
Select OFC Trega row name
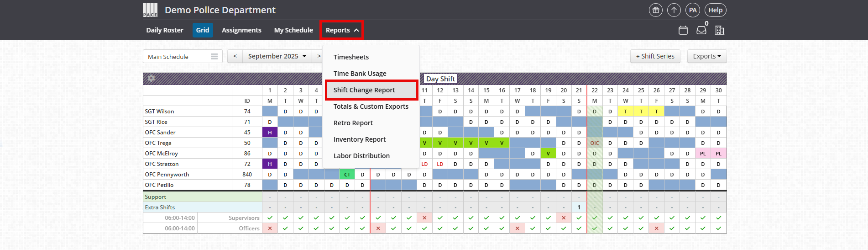point(158,143)
